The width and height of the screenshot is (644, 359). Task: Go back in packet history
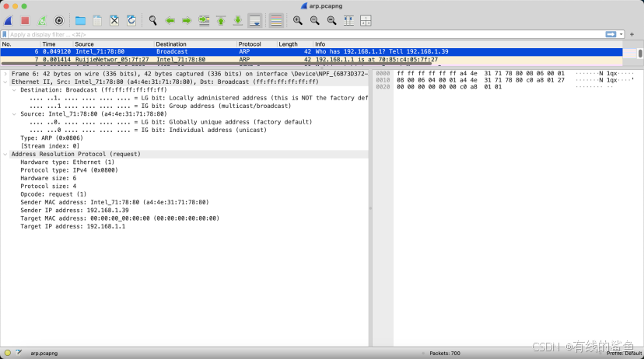coord(170,20)
